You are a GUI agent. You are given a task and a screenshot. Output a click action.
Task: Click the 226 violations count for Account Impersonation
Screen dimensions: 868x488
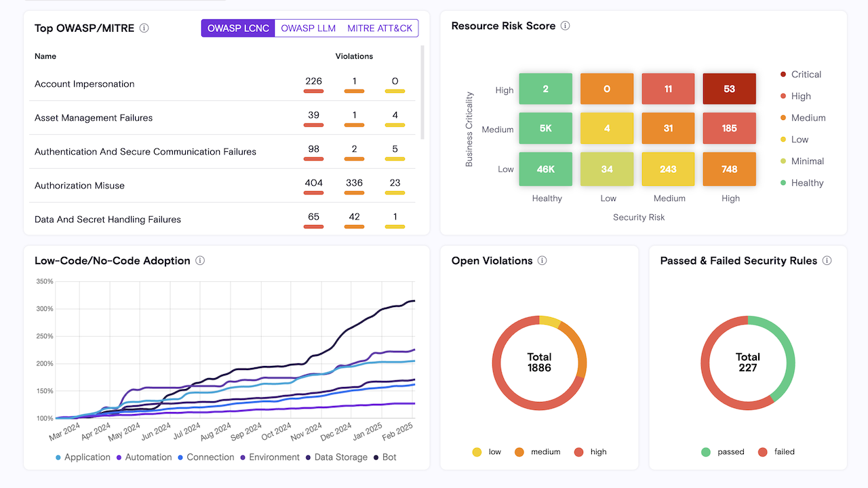(313, 82)
